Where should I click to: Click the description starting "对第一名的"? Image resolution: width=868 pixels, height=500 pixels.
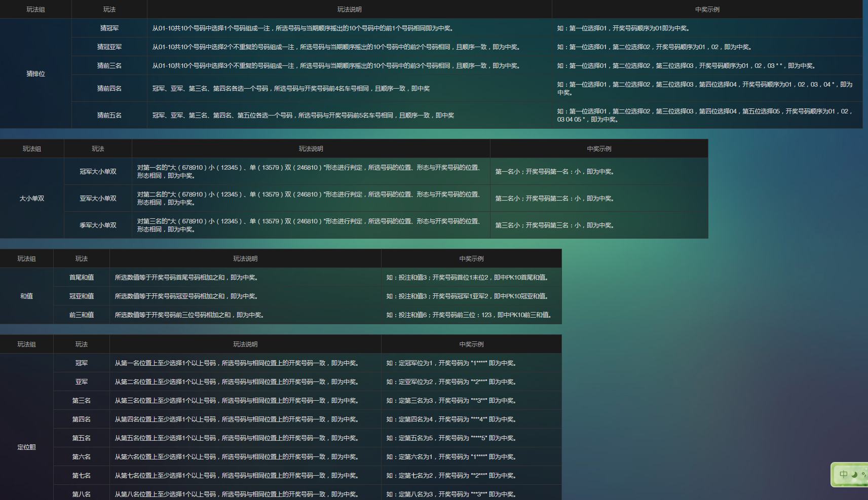(311, 172)
